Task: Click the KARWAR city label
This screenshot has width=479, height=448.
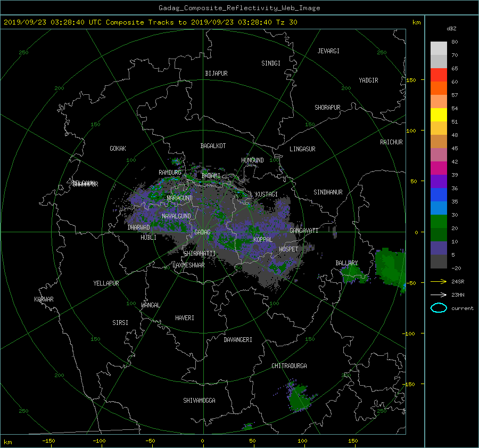Action: click(44, 299)
